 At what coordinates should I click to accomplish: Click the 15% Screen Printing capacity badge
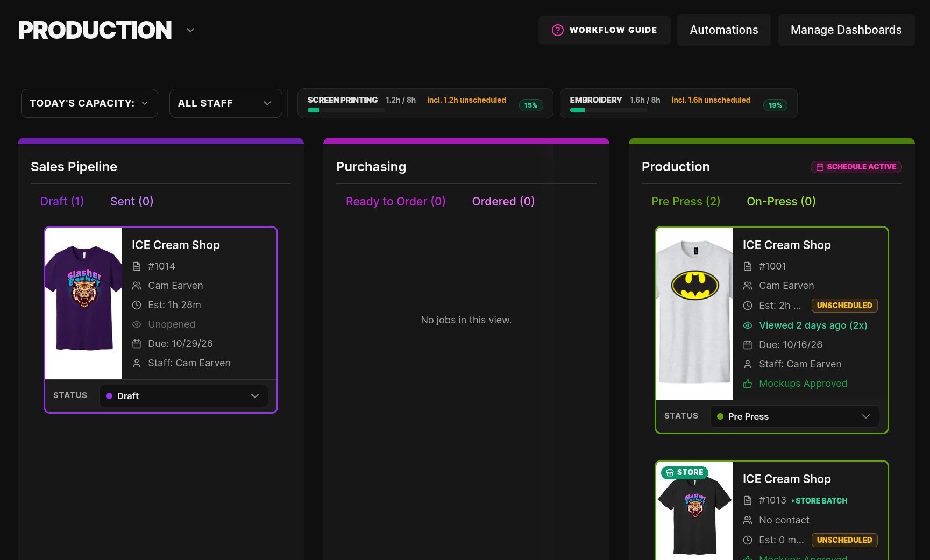point(531,105)
